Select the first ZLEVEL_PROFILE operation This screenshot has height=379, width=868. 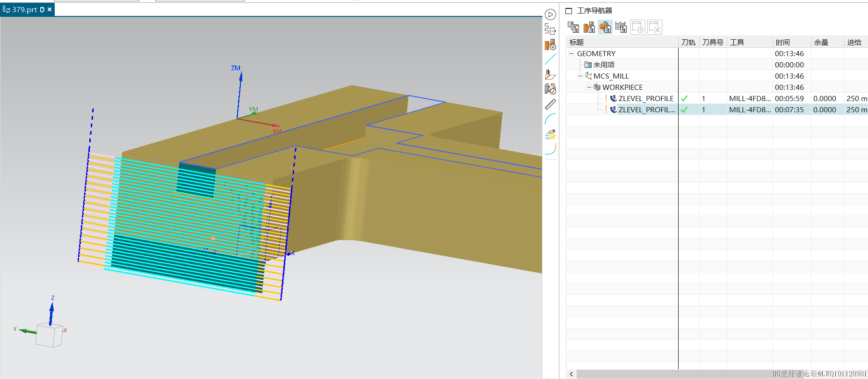click(x=717, y=98)
